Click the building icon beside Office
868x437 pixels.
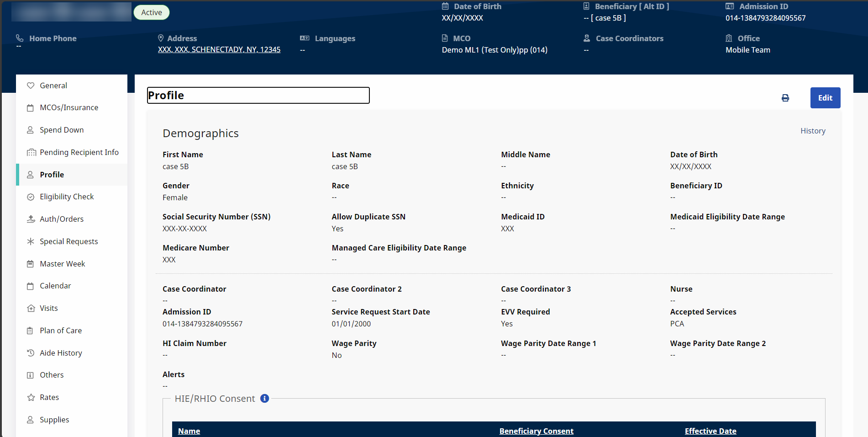pyautogui.click(x=729, y=38)
